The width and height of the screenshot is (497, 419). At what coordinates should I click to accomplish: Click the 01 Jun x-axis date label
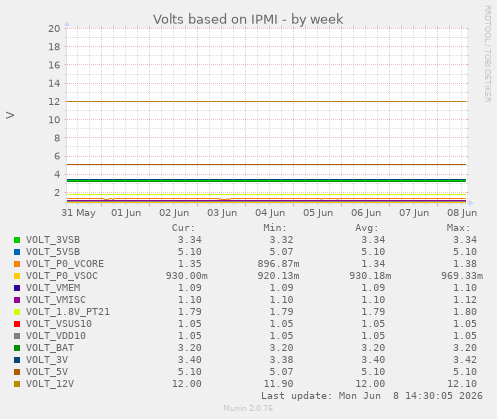(x=126, y=213)
